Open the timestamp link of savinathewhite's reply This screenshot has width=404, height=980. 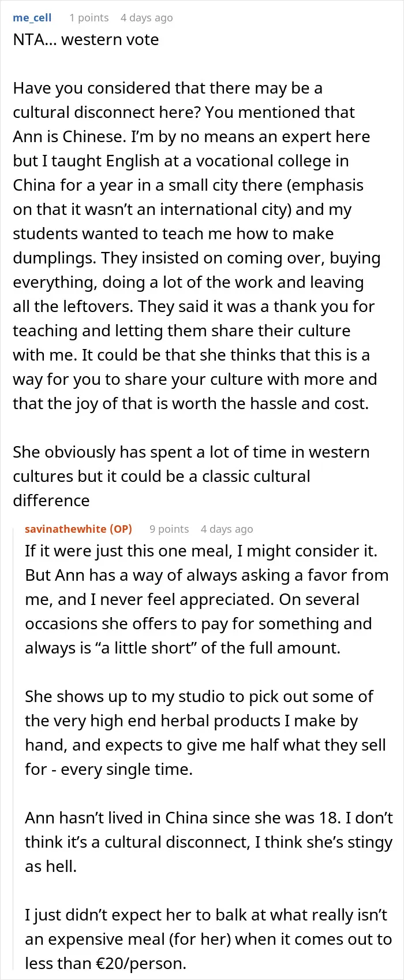[227, 529]
